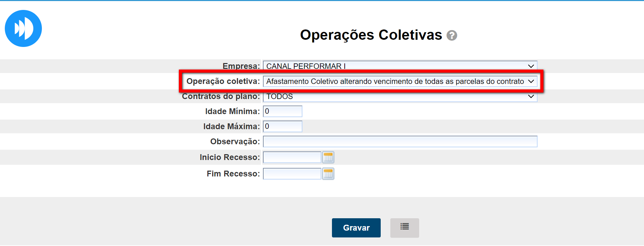
Task: Click the 'Empresa:' label text
Action: 241,66
